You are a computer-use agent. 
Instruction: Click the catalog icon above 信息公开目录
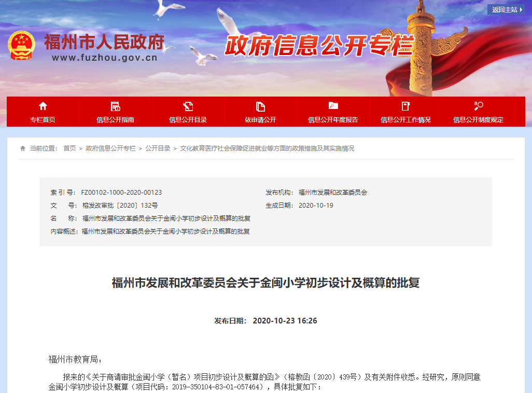188,106
